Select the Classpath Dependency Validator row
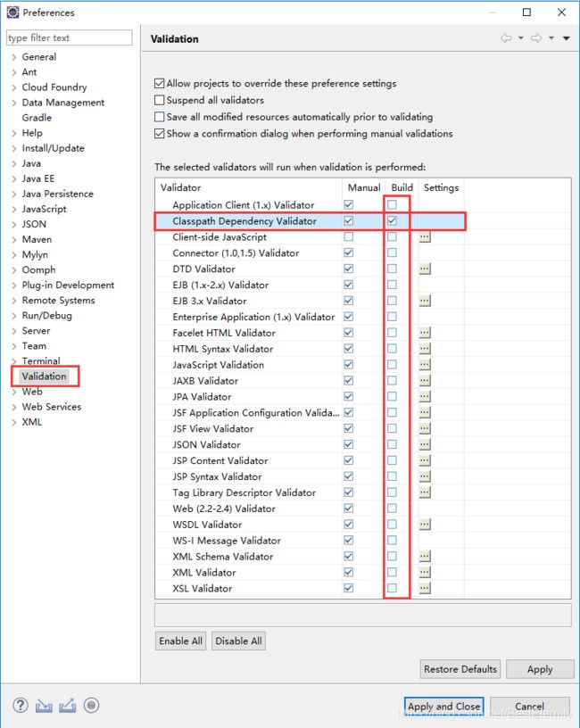This screenshot has height=728, width=580. (310, 220)
